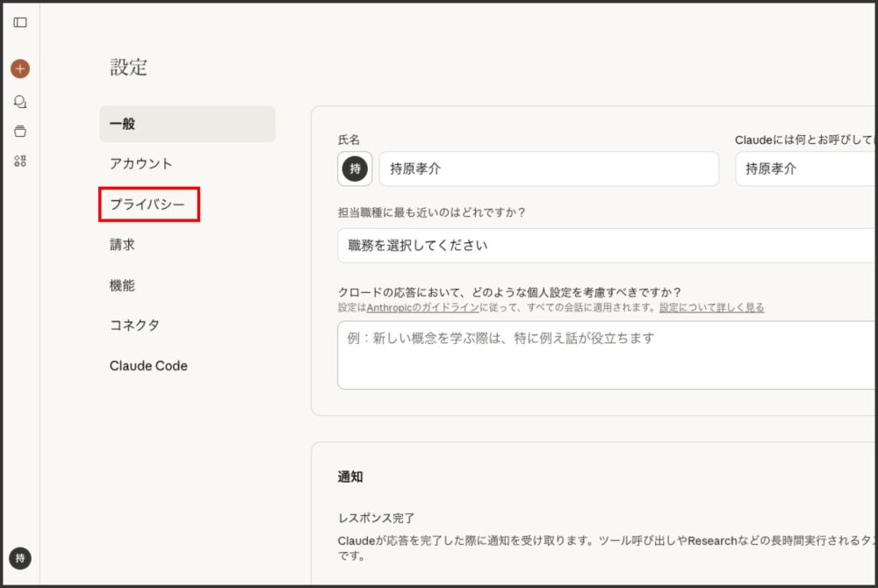The image size is (878, 588).
Task: Open the artifacts grid icon
Action: pos(20,161)
